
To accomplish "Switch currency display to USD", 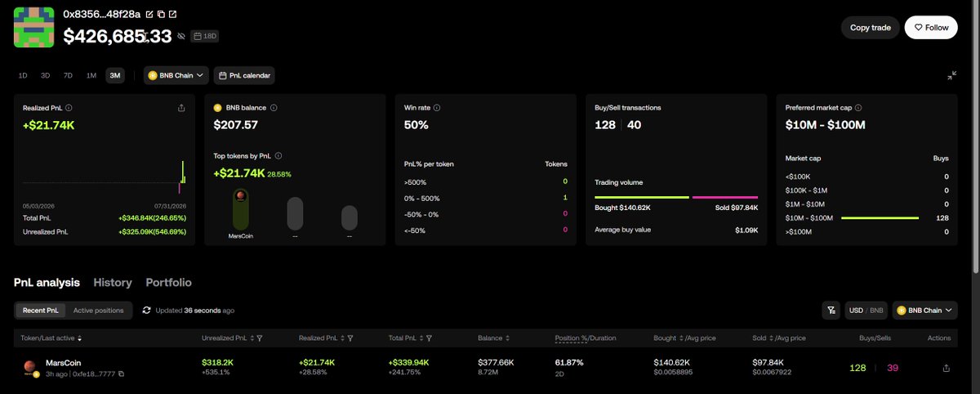I will 856,311.
